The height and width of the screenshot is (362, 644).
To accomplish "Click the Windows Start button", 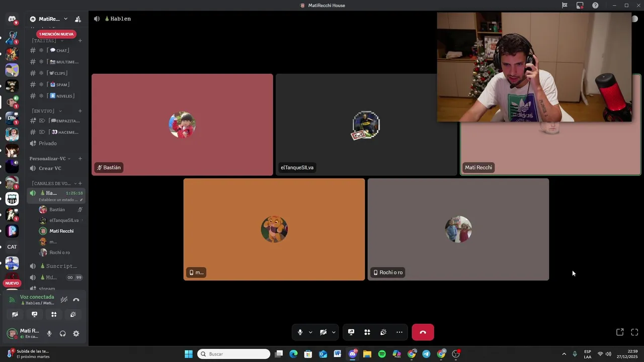I will tap(189, 354).
